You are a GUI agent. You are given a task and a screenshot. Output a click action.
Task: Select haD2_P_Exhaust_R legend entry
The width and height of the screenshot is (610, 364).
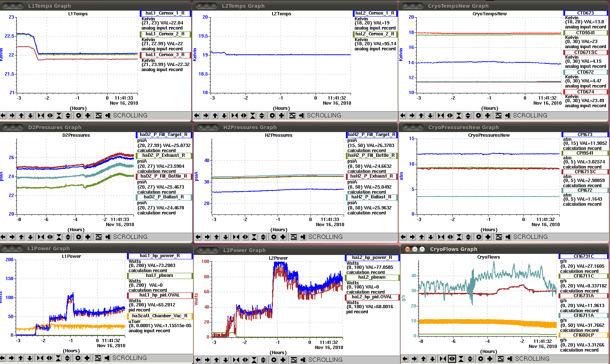point(164,155)
